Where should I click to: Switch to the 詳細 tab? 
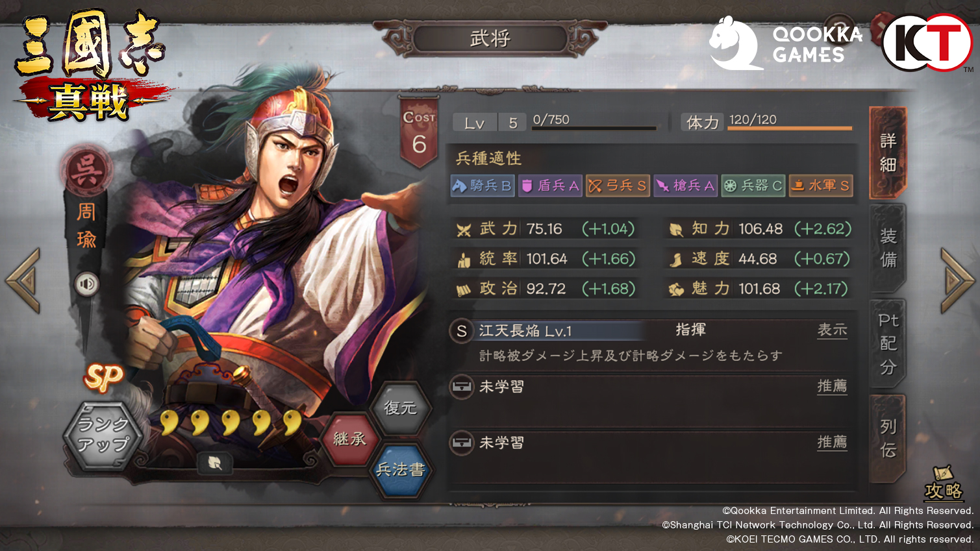click(888, 153)
